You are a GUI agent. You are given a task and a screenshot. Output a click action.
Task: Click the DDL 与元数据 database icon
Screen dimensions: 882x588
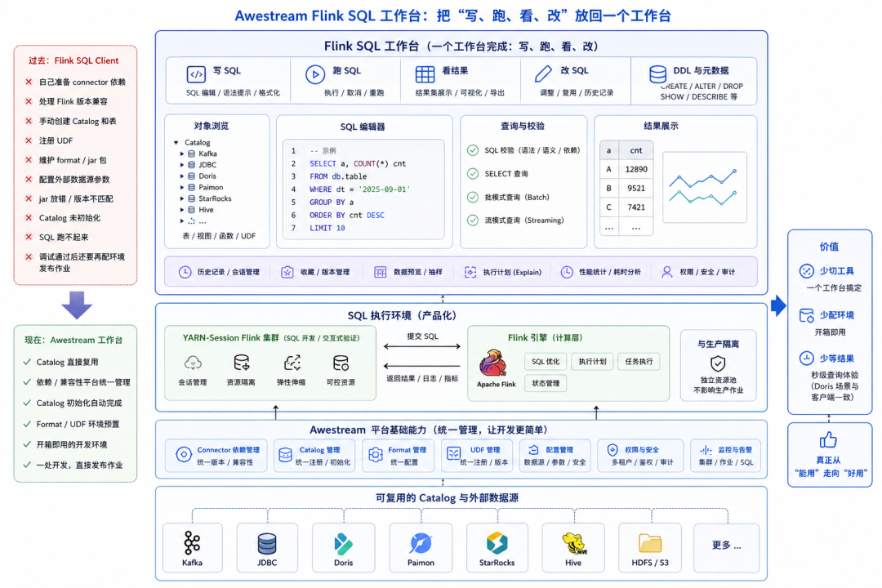click(x=657, y=74)
